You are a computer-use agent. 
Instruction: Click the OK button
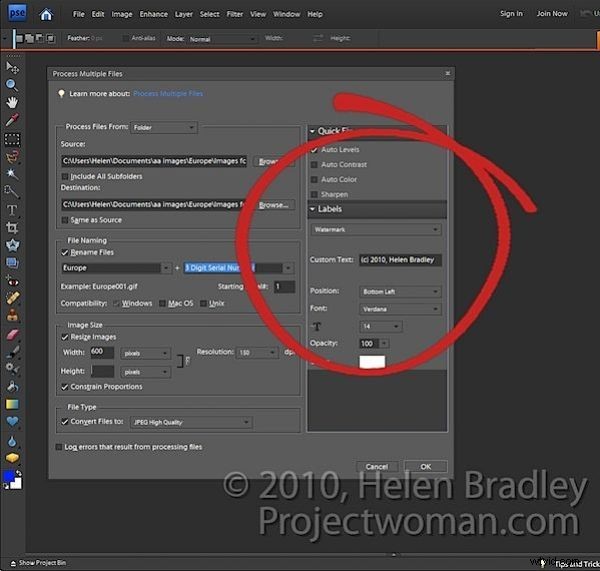point(426,467)
